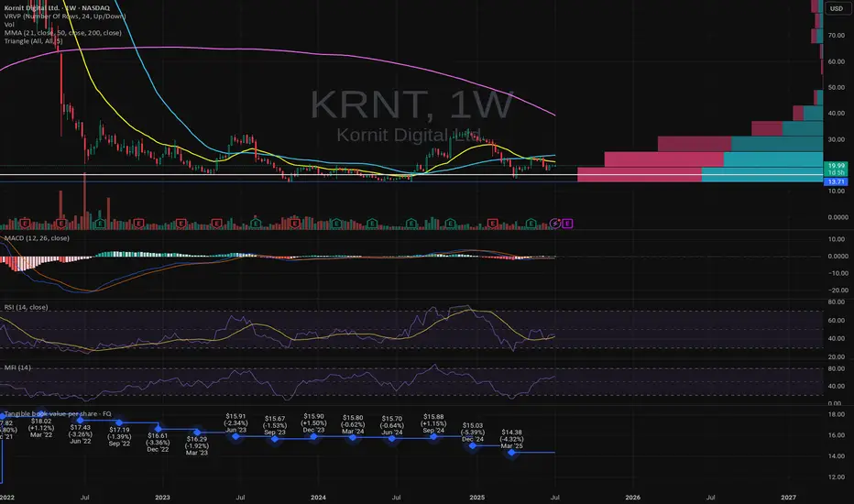The height and width of the screenshot is (504, 854).
Task: Click the VRVP indicator legend
Action: 65,16
